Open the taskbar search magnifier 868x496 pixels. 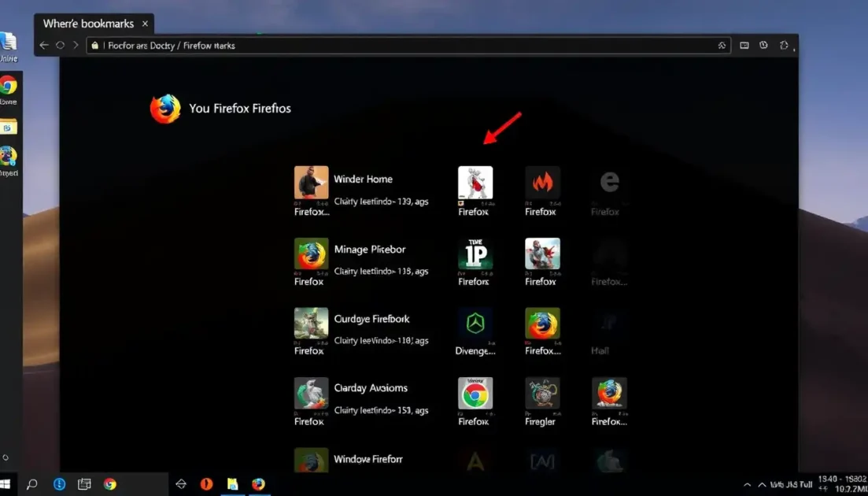(31, 484)
